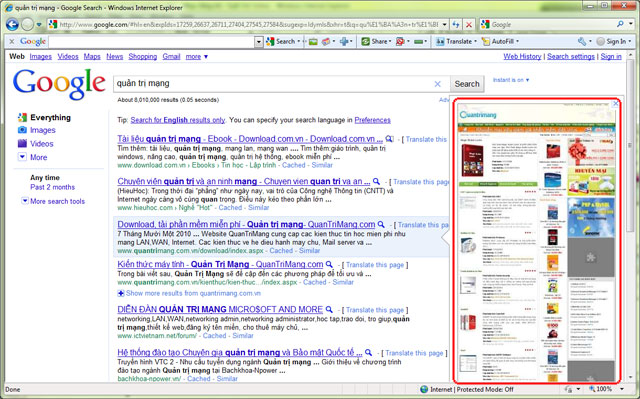Click the main Search button

[467, 84]
